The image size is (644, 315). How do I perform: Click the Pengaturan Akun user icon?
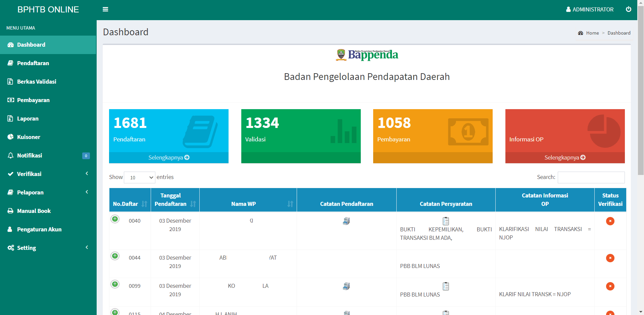[10, 229]
